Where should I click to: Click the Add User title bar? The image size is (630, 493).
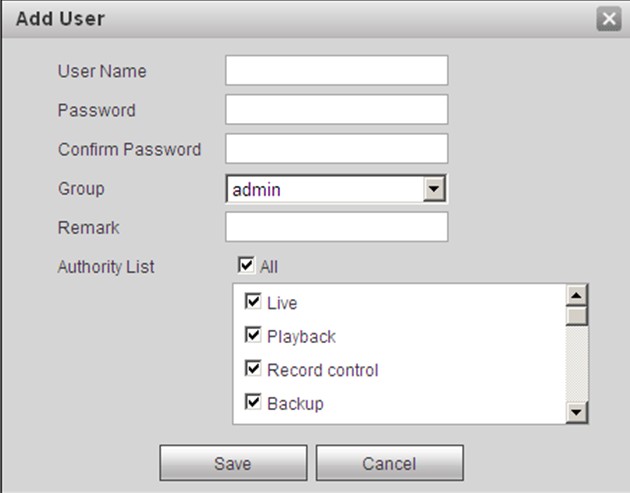click(300, 19)
